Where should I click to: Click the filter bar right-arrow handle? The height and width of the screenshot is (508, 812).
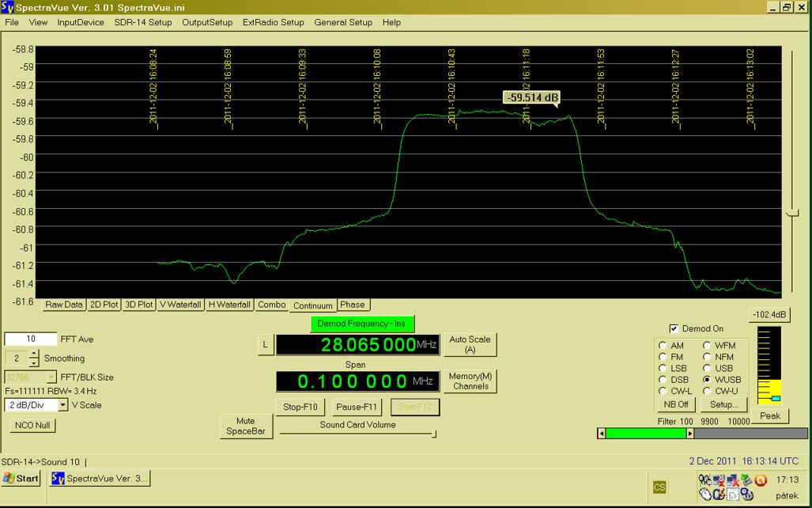pos(689,434)
